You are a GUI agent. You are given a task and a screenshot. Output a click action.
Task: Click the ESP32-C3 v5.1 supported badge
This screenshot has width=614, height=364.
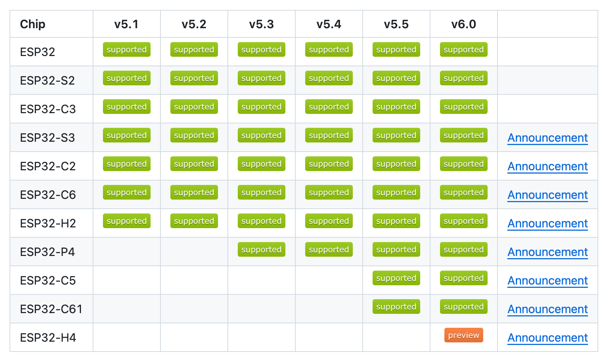pos(127,107)
